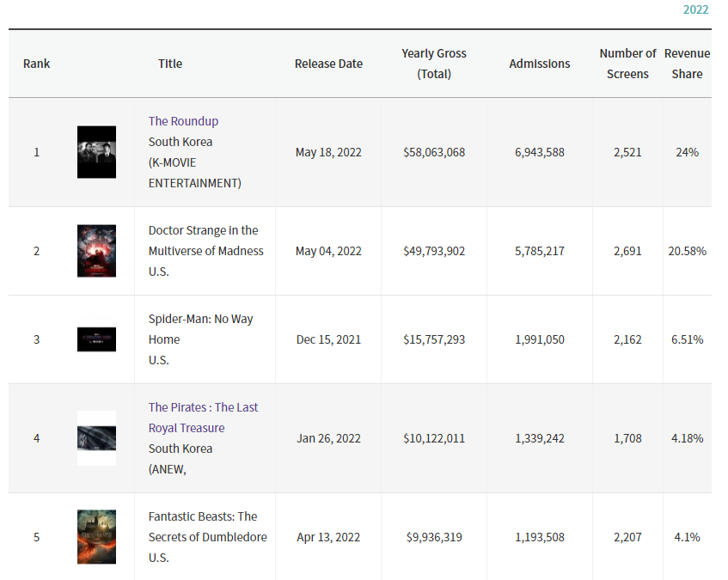Click gross value $10,122,011
The width and height of the screenshot is (728, 580).
[434, 438]
